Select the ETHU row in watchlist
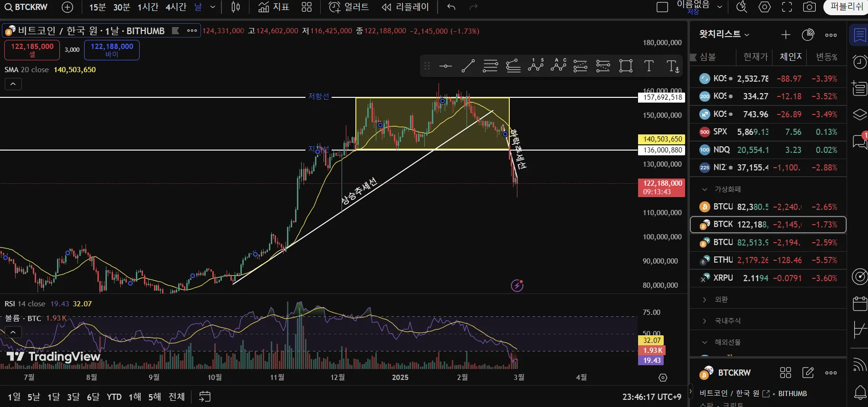868x407 pixels. [x=768, y=260]
